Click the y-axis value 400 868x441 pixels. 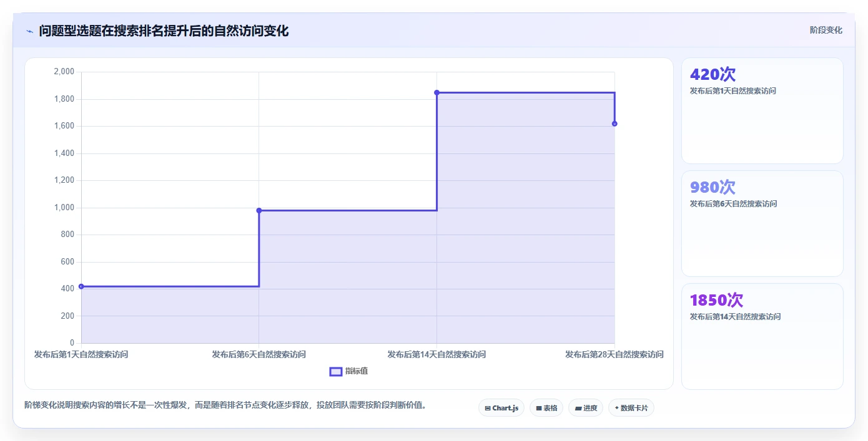[68, 289]
